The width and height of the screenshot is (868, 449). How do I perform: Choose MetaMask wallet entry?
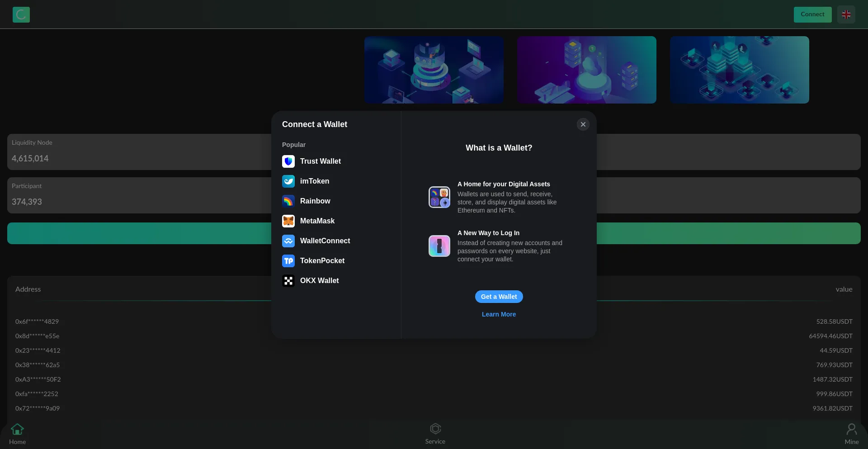point(336,221)
